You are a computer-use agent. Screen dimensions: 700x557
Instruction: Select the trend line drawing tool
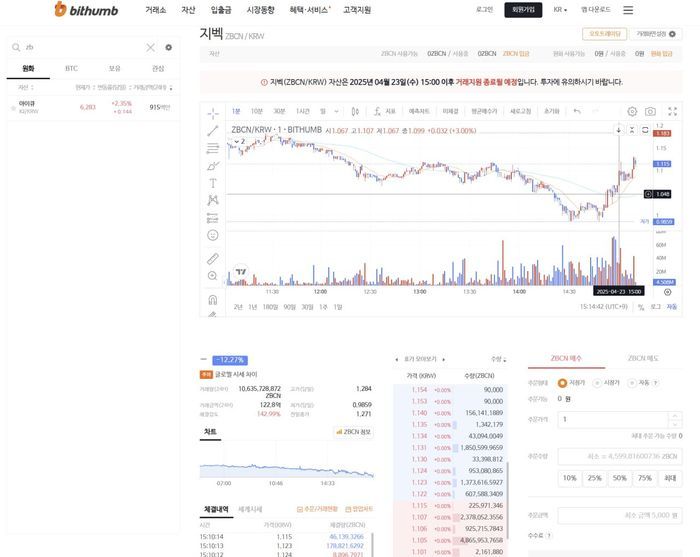tap(213, 131)
